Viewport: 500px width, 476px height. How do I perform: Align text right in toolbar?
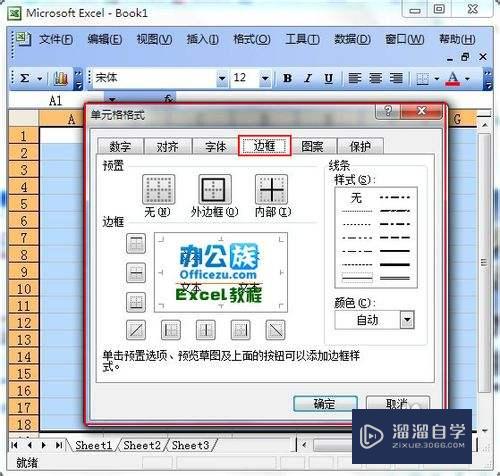[x=396, y=78]
